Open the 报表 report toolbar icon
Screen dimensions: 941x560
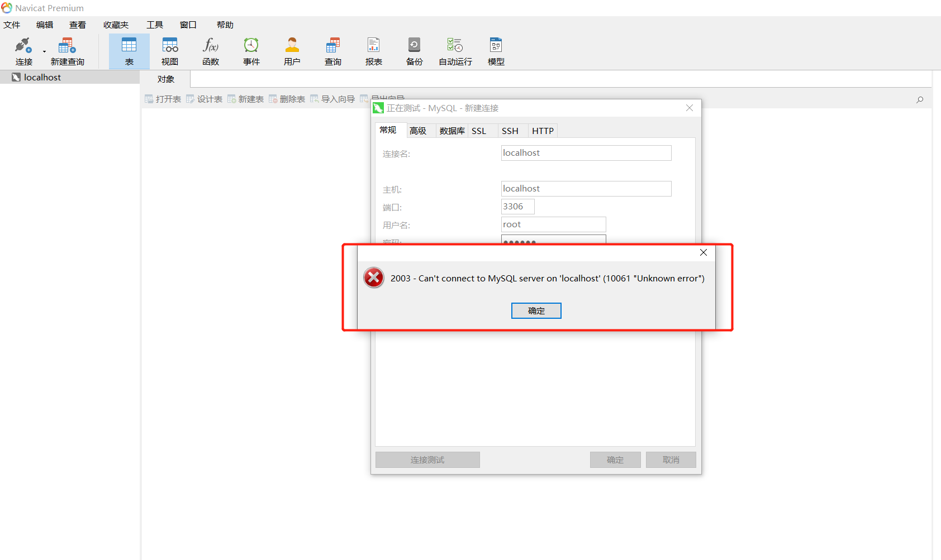(374, 51)
